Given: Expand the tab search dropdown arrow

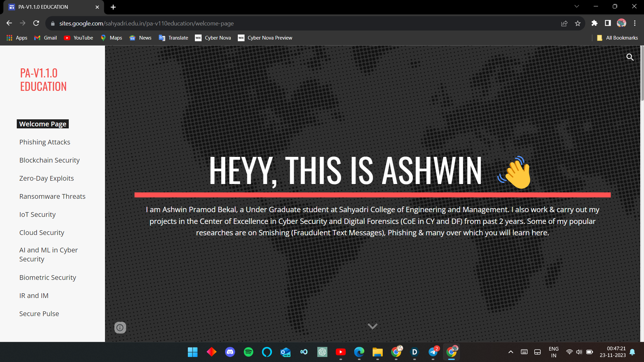Looking at the screenshot, I should click(577, 6).
